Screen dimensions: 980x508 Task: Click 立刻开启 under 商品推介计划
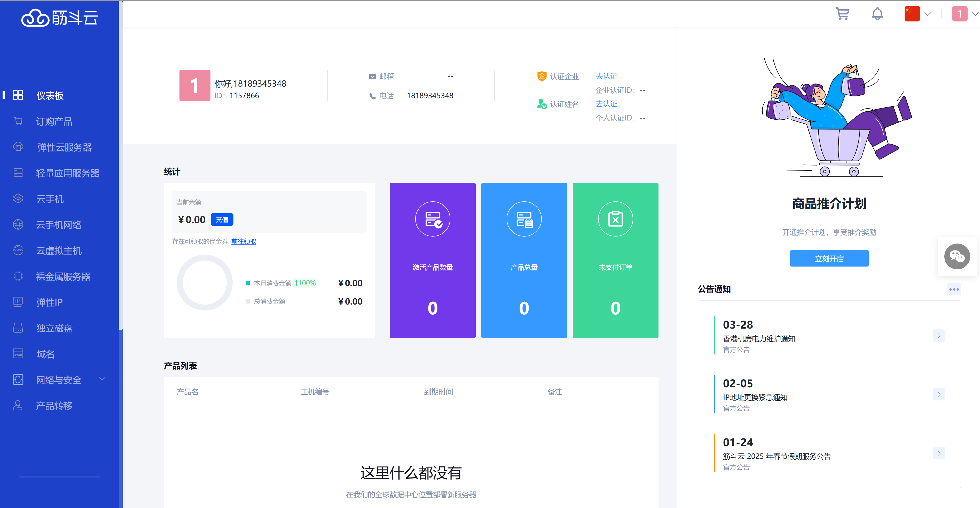pos(829,258)
